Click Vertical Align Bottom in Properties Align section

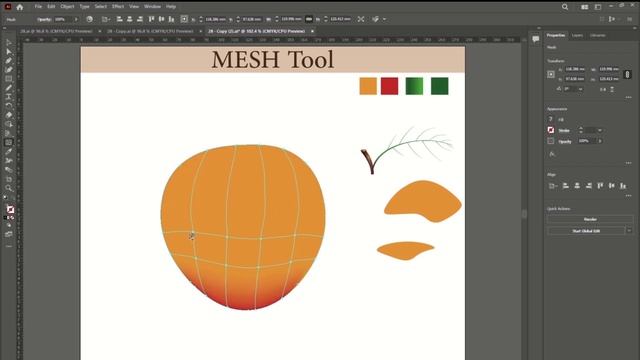[623, 186]
